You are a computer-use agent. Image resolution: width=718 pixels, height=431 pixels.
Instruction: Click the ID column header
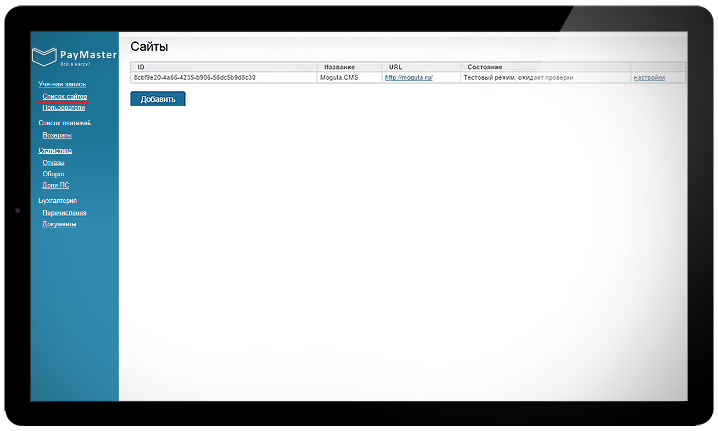click(141, 67)
